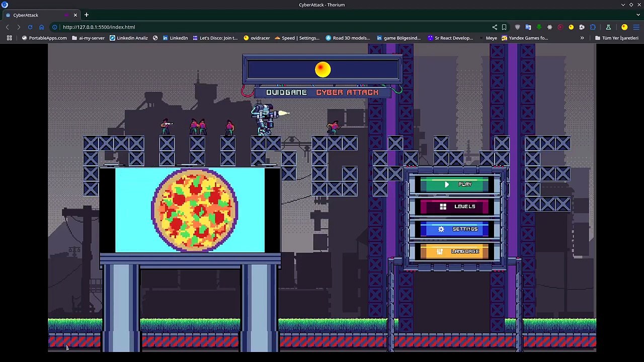
Task: Open the Let's Disco bookmark
Action: 215,38
